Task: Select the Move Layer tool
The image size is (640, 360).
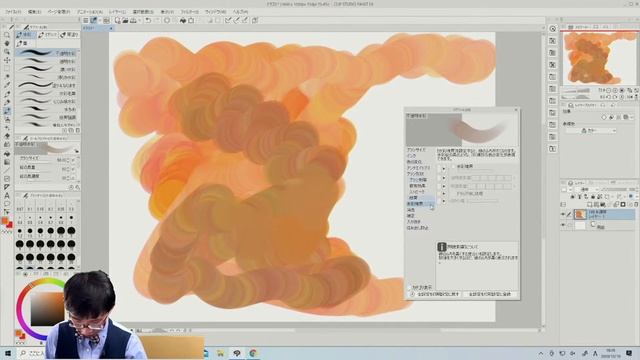Action: point(7,60)
